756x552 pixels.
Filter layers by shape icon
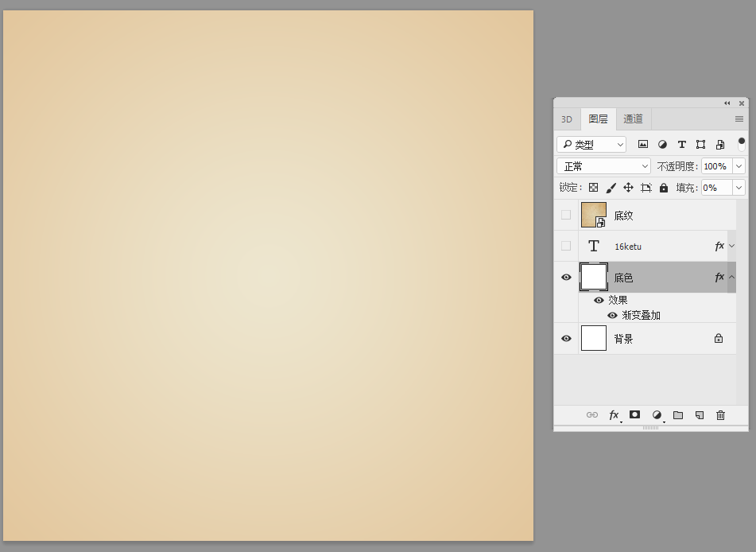700,144
